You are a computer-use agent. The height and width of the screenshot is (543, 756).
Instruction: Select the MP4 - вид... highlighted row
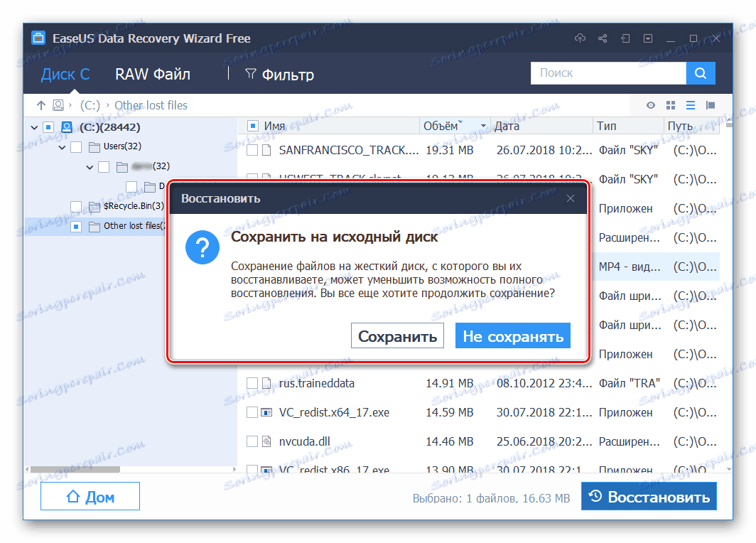tap(656, 267)
